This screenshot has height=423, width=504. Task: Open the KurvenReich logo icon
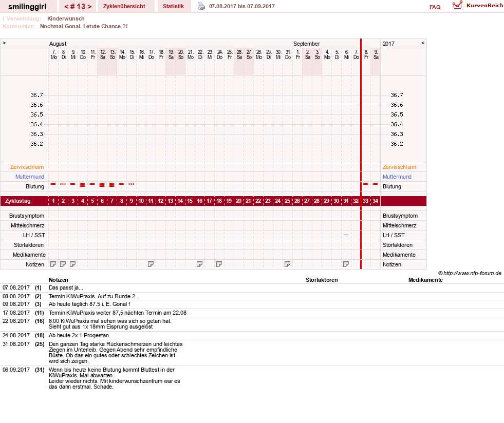point(457,5)
